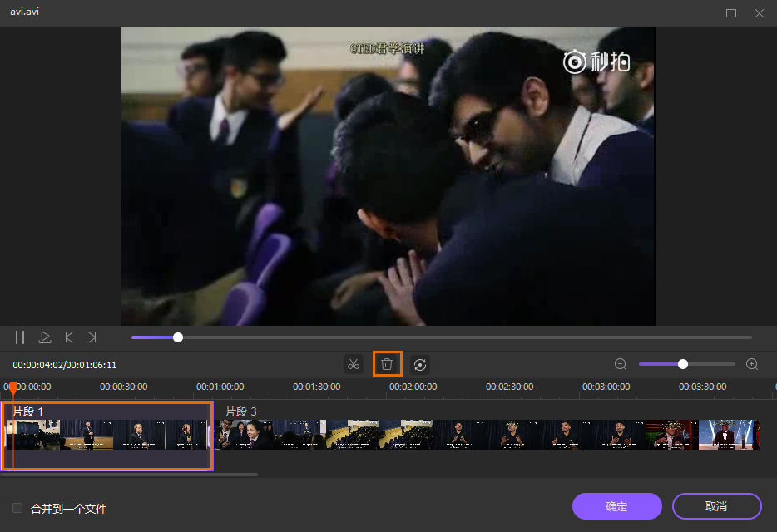Maximize the avi.avi editor window

[x=731, y=13]
